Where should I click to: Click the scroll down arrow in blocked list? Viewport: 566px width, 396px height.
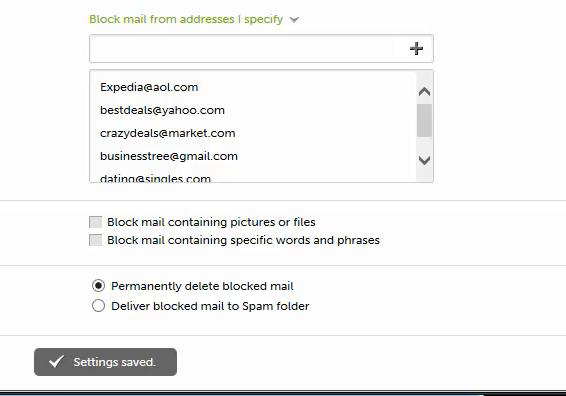point(424,160)
